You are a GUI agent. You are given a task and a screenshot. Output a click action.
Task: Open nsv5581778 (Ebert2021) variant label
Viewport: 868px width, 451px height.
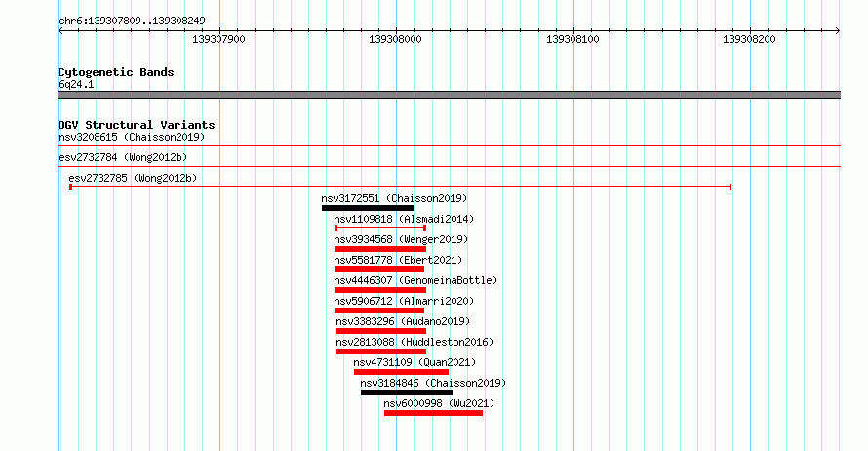398,260
